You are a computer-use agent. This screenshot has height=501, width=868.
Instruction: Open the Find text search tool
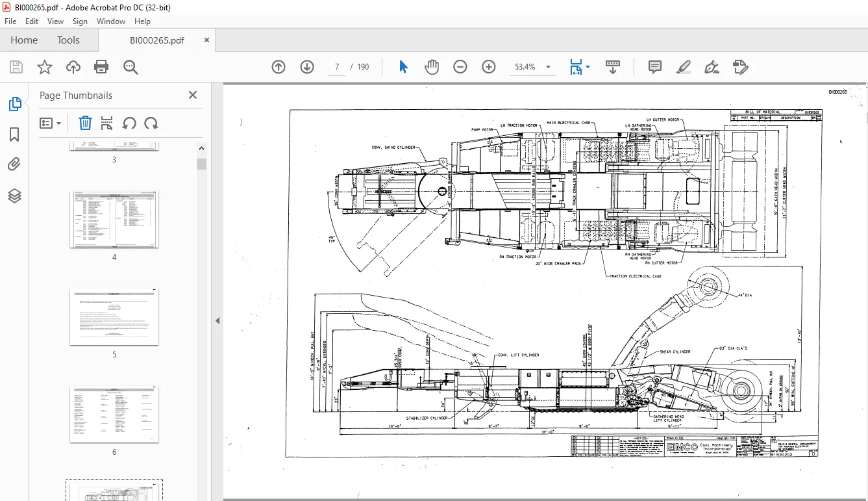coord(130,67)
